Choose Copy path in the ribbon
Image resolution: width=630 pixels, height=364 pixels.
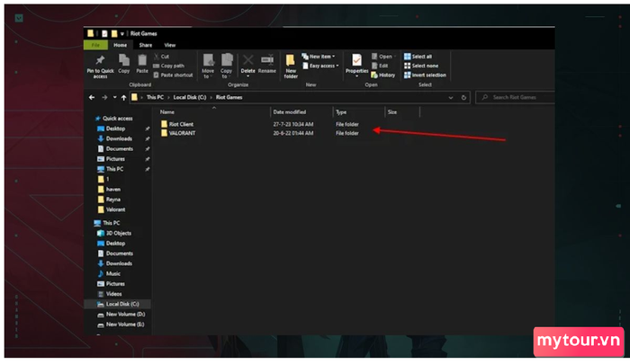[x=169, y=66]
